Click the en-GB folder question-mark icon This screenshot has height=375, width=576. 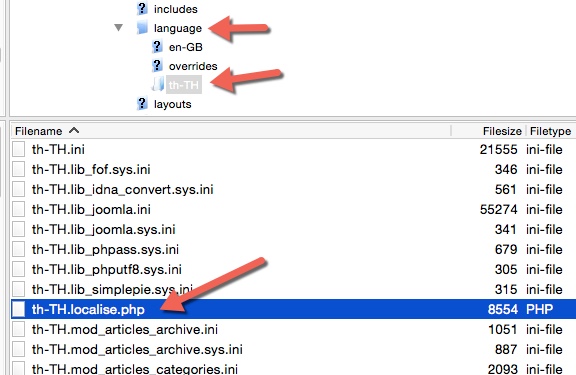click(157, 47)
